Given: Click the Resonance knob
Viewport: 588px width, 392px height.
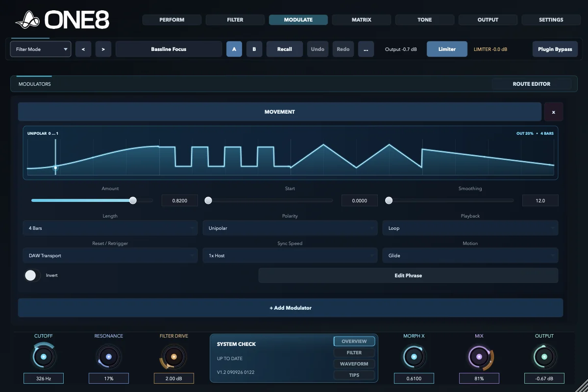Looking at the screenshot, I should [x=109, y=357].
